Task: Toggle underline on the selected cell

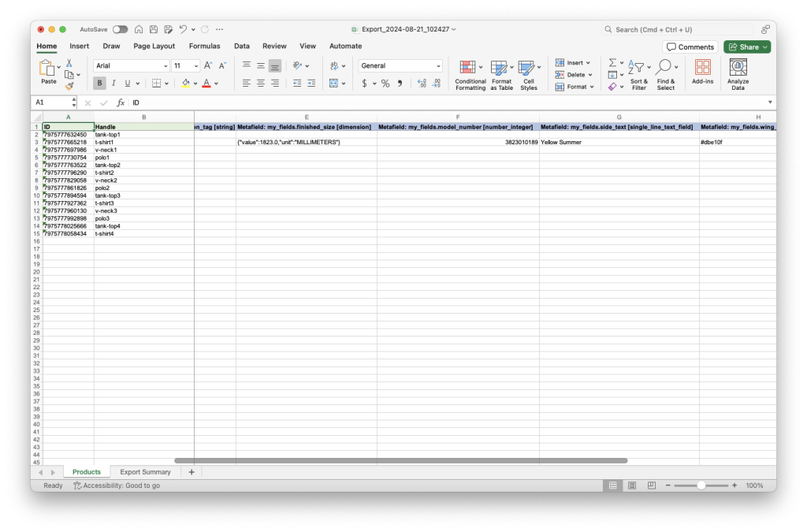Action: 126,83
